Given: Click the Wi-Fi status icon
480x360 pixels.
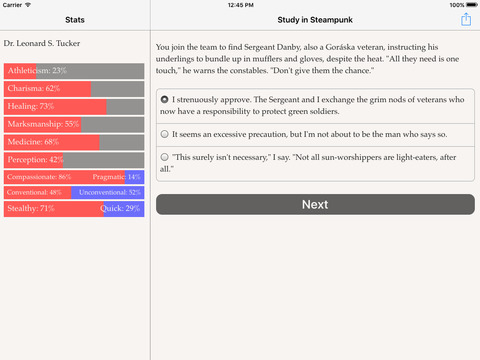Looking at the screenshot, I should pos(28,5).
